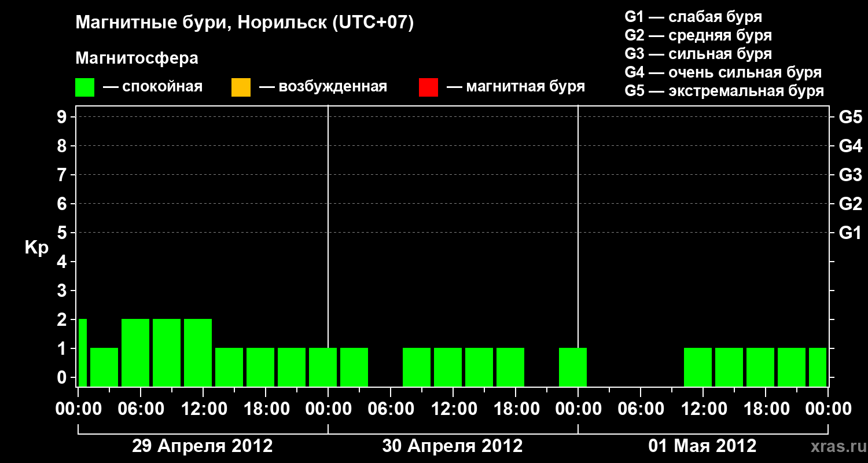Click the orange 'возбужденная' legend swatch
The height and width of the screenshot is (463, 868).
[x=241, y=87]
